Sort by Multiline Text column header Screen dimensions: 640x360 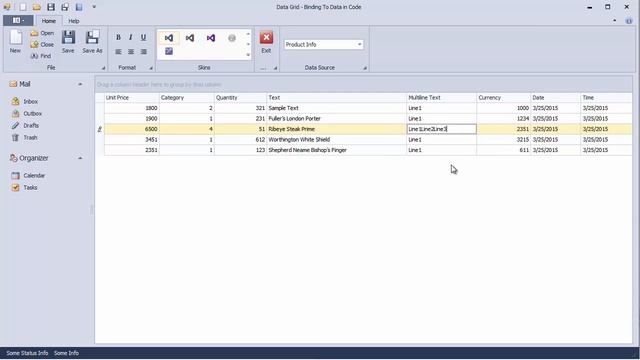coord(442,98)
